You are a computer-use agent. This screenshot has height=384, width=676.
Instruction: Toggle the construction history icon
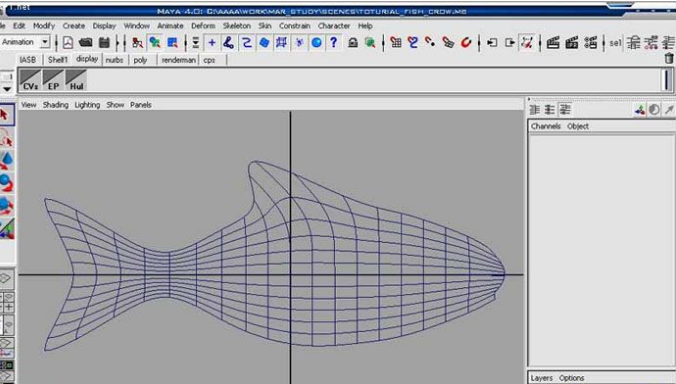click(527, 42)
